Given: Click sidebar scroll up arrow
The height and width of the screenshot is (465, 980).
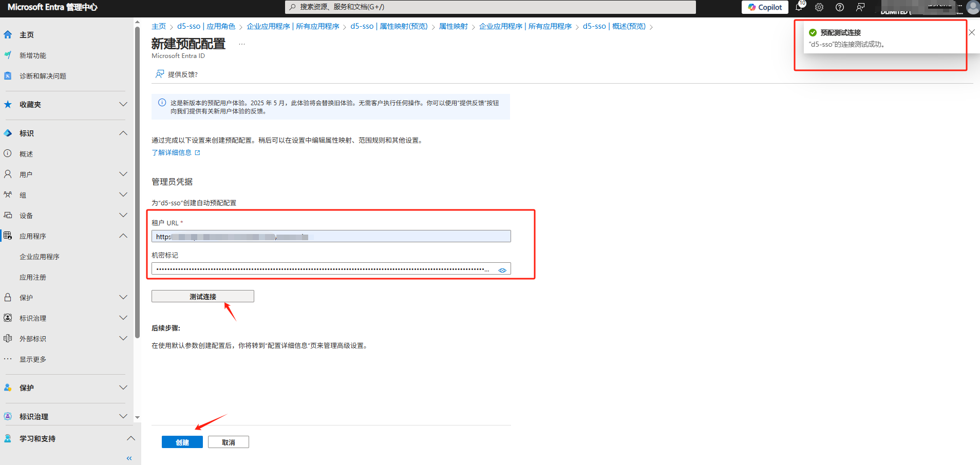Looking at the screenshot, I should (x=137, y=22).
